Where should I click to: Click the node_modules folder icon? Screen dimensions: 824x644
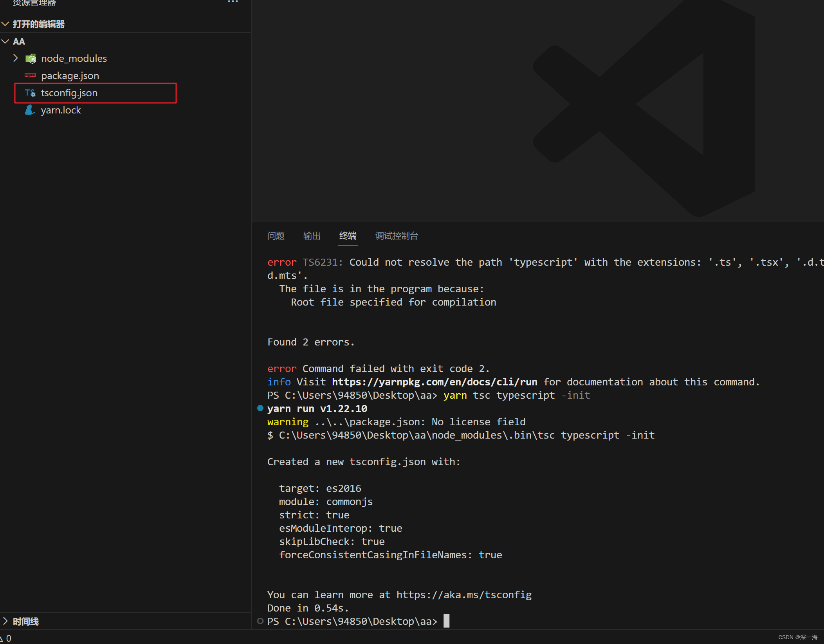31,59
